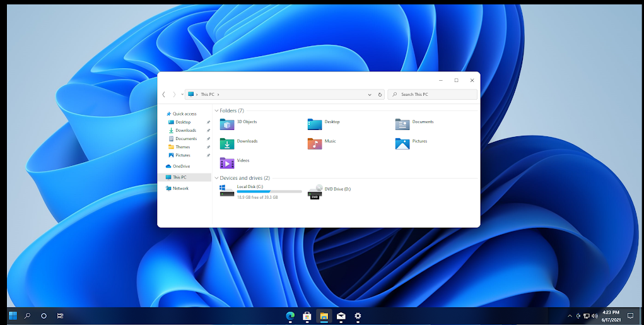This screenshot has width=644, height=325.
Task: Open Cortana circle icon on taskbar
Action: point(44,316)
